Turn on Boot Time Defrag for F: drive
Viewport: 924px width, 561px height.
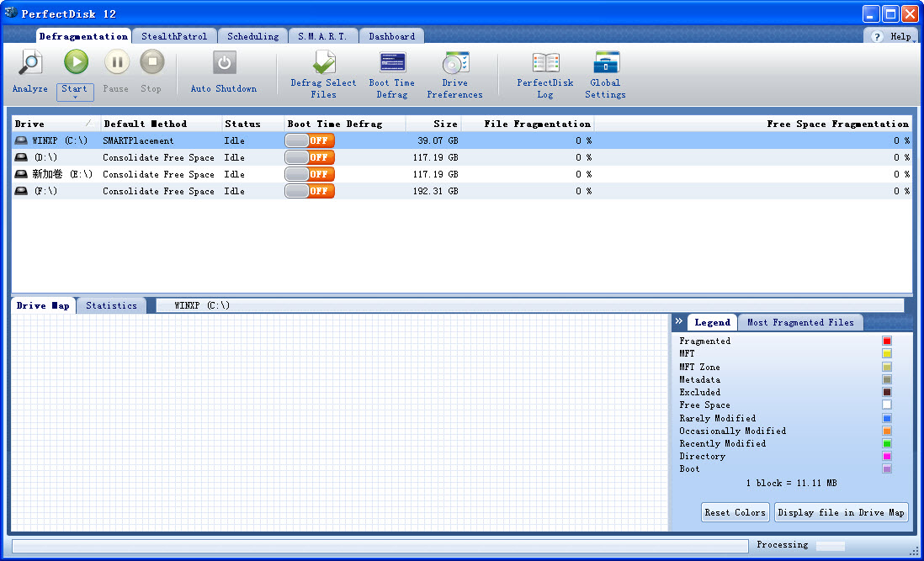(310, 191)
